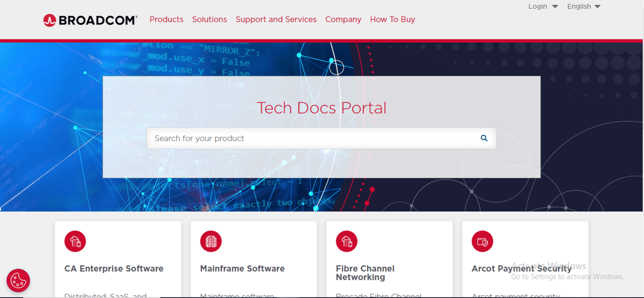Open Mainframe Software heading link

(242, 269)
